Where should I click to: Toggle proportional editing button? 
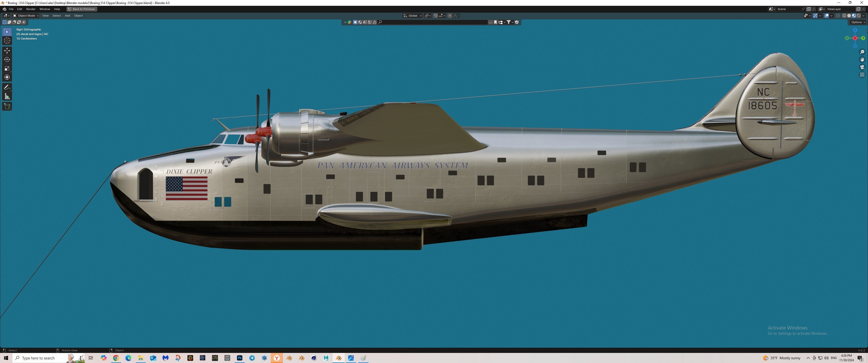click(x=450, y=16)
